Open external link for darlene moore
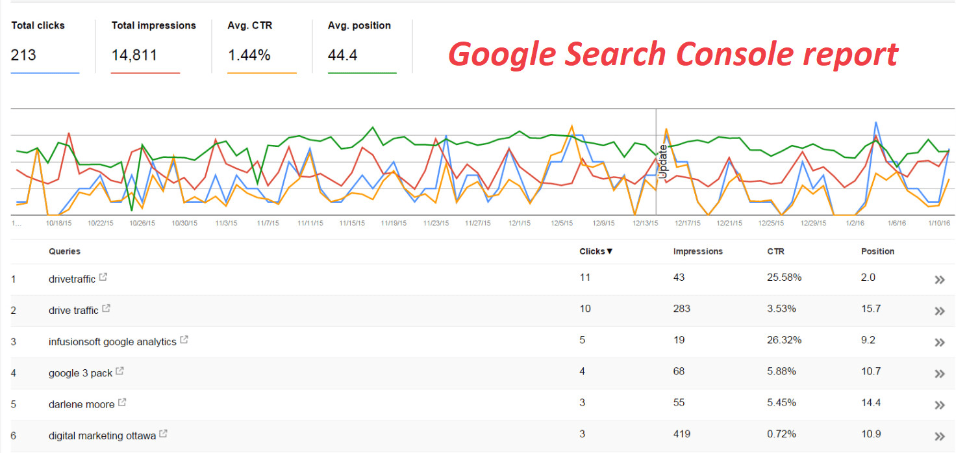 (122, 401)
